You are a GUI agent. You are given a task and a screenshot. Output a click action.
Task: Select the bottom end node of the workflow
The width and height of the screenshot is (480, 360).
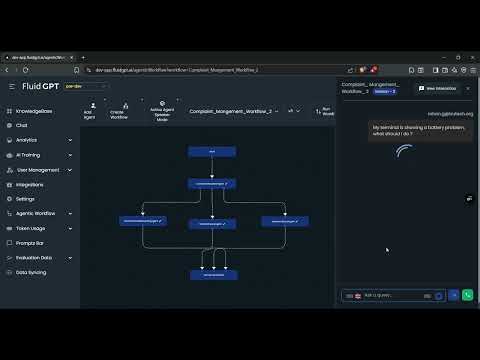(x=214, y=275)
